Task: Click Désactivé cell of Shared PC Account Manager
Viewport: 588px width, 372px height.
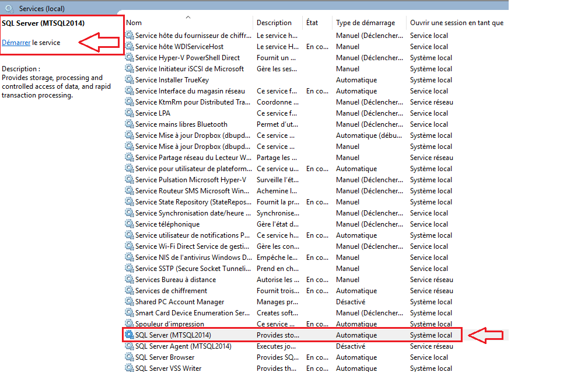Action: [351, 302]
